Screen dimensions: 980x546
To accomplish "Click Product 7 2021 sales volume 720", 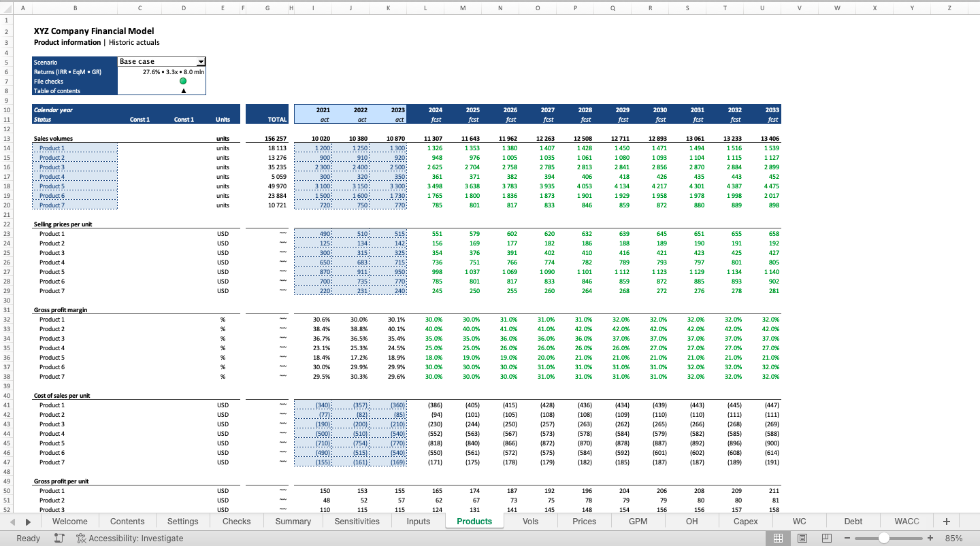I will (x=313, y=205).
